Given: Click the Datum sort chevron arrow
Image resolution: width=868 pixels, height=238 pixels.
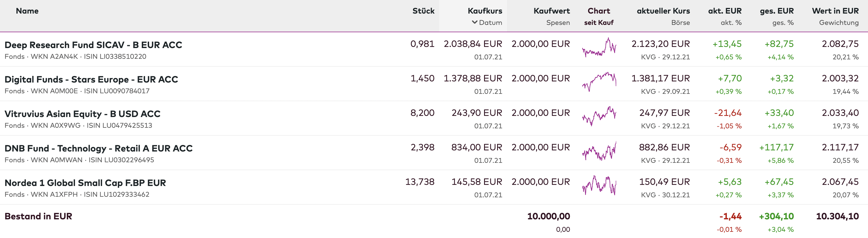Looking at the screenshot, I should click(x=474, y=22).
